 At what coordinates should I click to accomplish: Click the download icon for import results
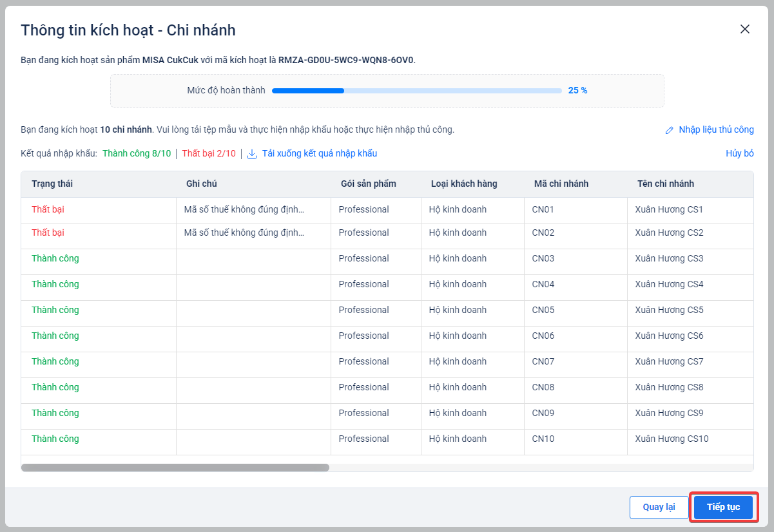[252, 154]
